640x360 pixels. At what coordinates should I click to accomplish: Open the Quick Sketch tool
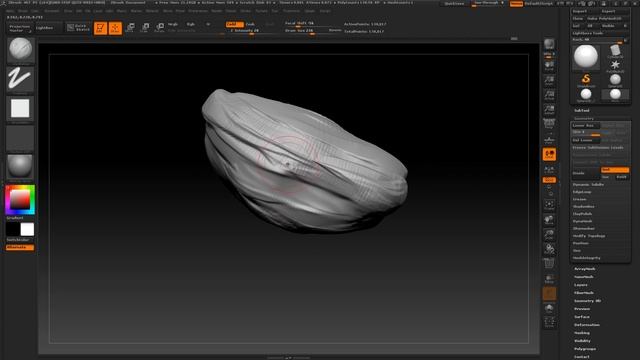[78, 28]
